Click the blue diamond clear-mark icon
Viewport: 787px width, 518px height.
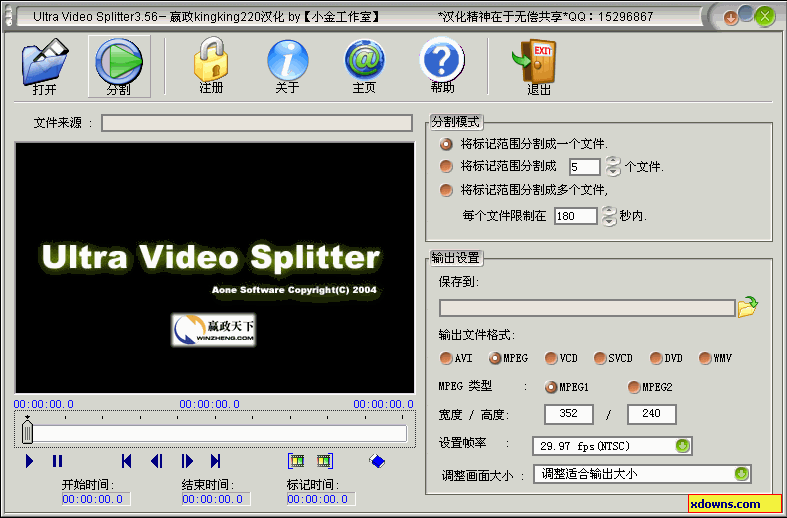[377, 461]
